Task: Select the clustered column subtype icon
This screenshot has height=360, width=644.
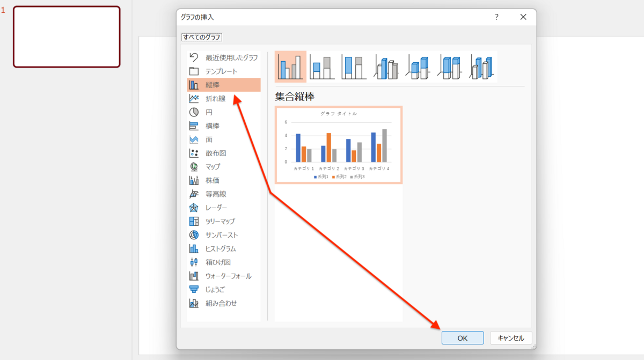Action: (x=290, y=67)
